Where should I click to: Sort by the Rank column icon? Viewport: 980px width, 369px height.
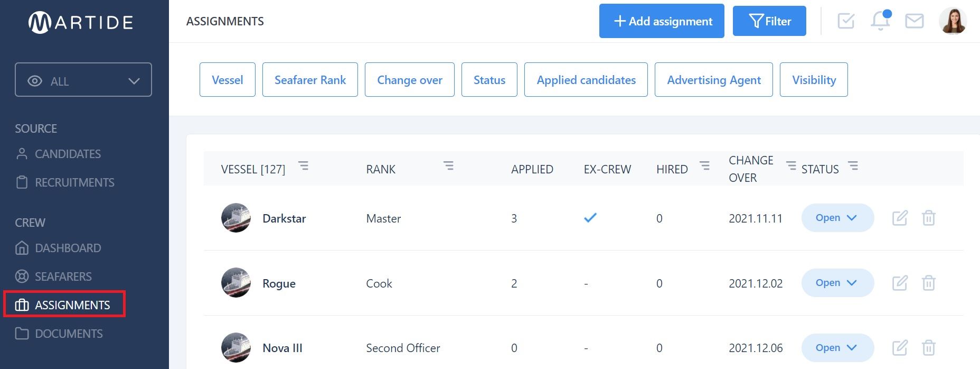(x=448, y=165)
